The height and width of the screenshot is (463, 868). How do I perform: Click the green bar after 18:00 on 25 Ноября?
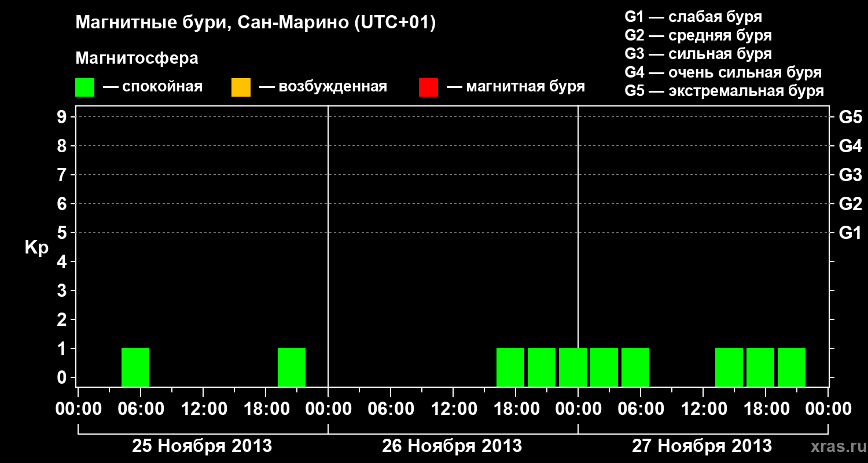[292, 367]
